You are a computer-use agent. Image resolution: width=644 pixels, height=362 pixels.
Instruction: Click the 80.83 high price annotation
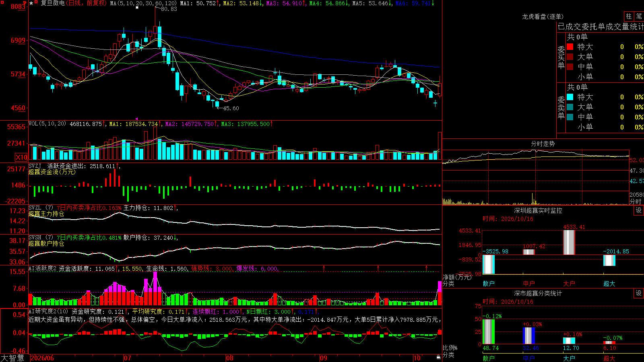pyautogui.click(x=169, y=9)
